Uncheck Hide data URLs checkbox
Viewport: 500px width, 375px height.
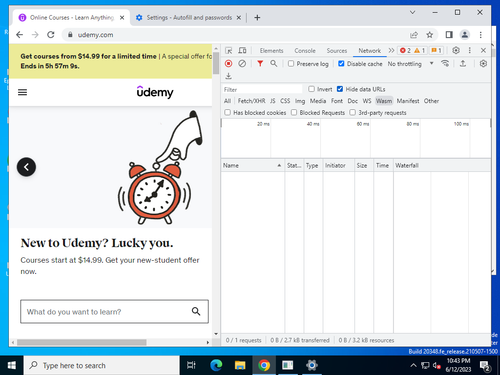[x=340, y=89]
